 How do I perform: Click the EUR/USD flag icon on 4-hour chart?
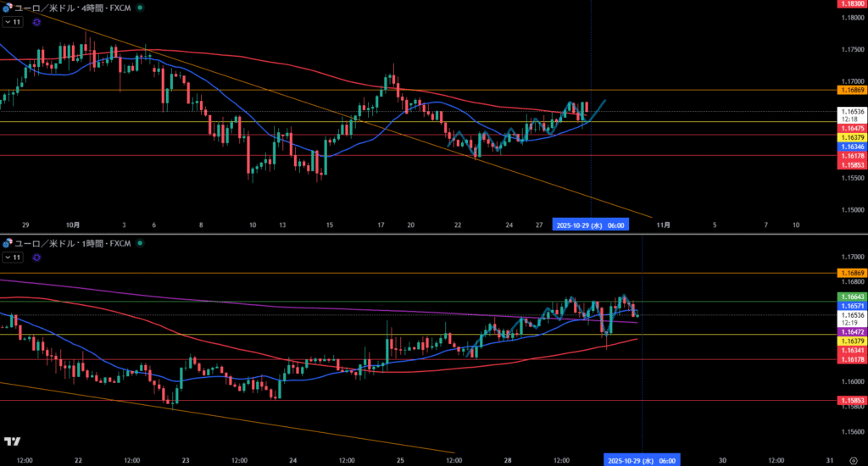pyautogui.click(x=8, y=7)
